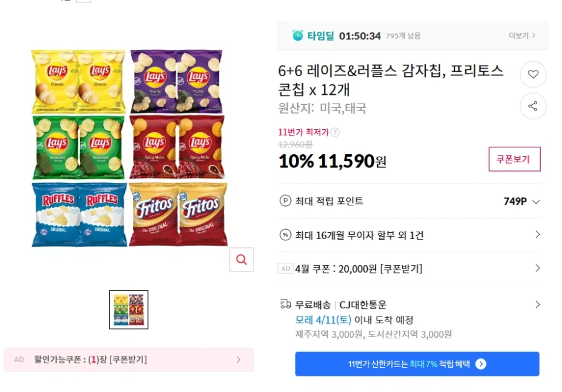Open the 16개월 무이자 할부 details chevron
Image resolution: width=562 pixels, height=392 pixels.
click(537, 235)
